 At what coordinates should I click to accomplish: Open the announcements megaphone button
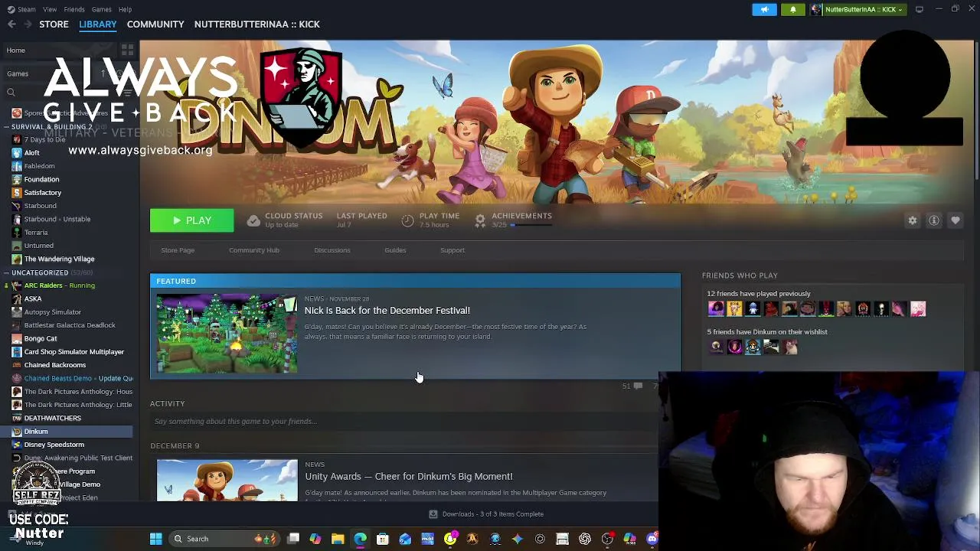pos(764,9)
